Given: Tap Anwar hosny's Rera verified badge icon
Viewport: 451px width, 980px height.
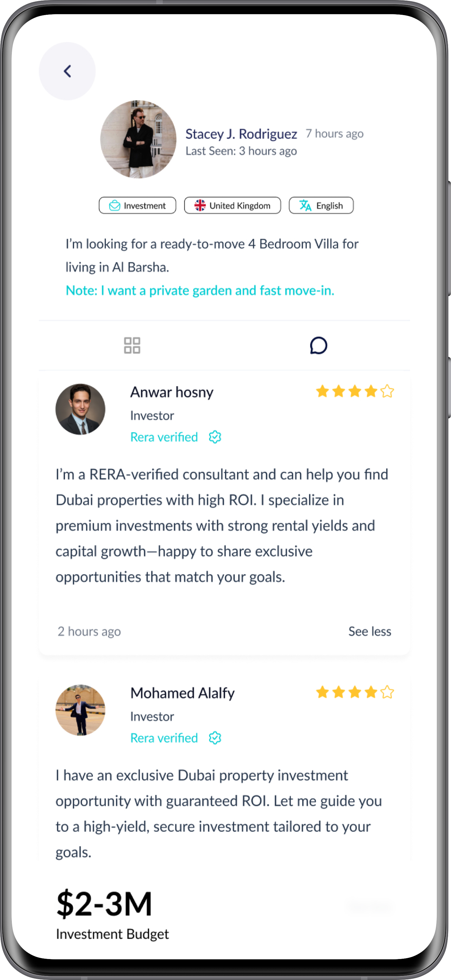Looking at the screenshot, I should pos(215,437).
